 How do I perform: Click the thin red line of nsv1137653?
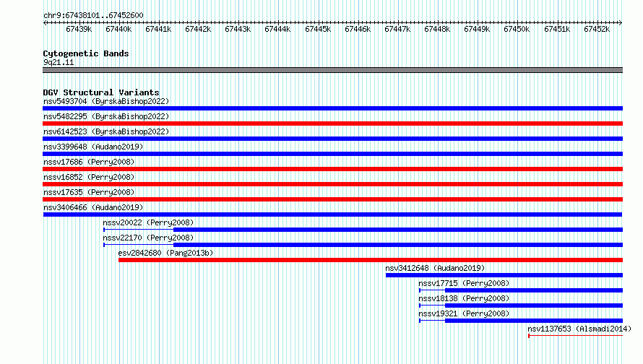tap(576, 336)
